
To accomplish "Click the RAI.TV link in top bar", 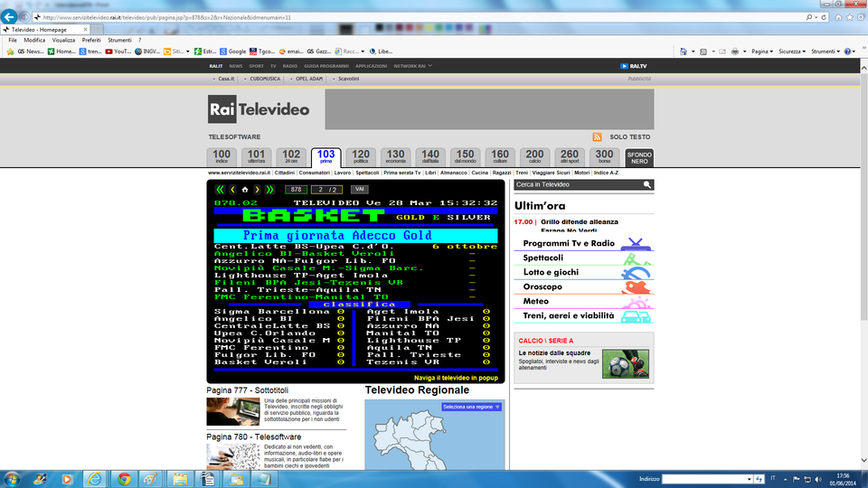I will (x=633, y=66).
